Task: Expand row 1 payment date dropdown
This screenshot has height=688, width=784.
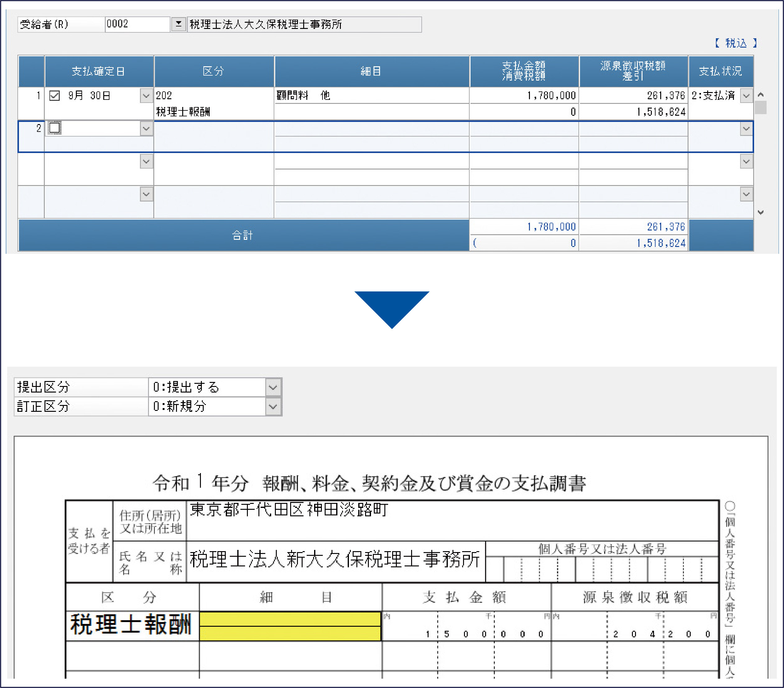Action: coord(146,95)
